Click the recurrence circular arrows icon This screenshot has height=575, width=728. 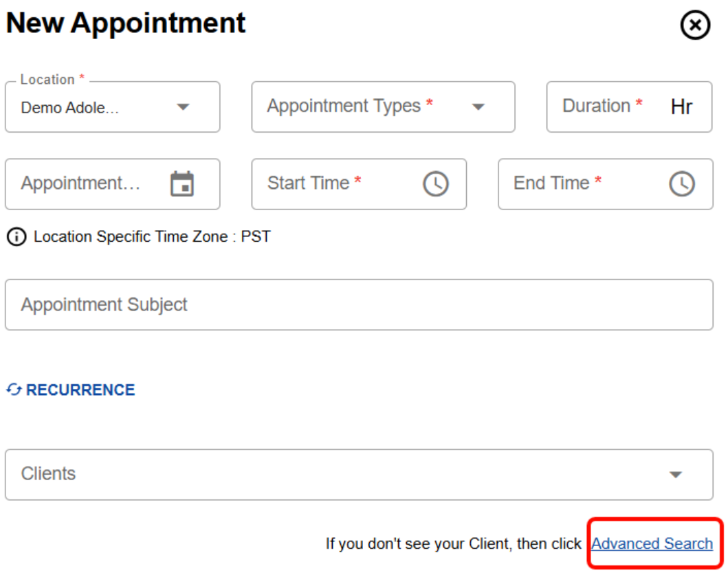tap(14, 390)
